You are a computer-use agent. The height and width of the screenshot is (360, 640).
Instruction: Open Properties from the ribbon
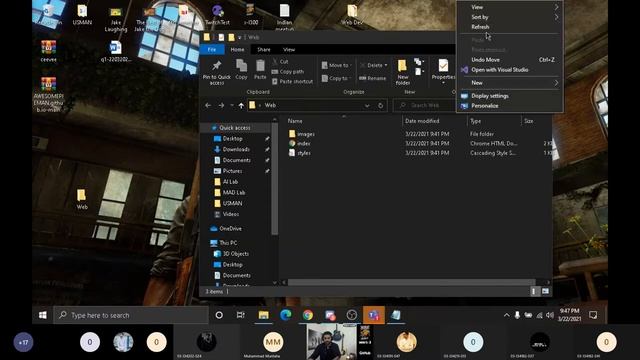(x=443, y=71)
